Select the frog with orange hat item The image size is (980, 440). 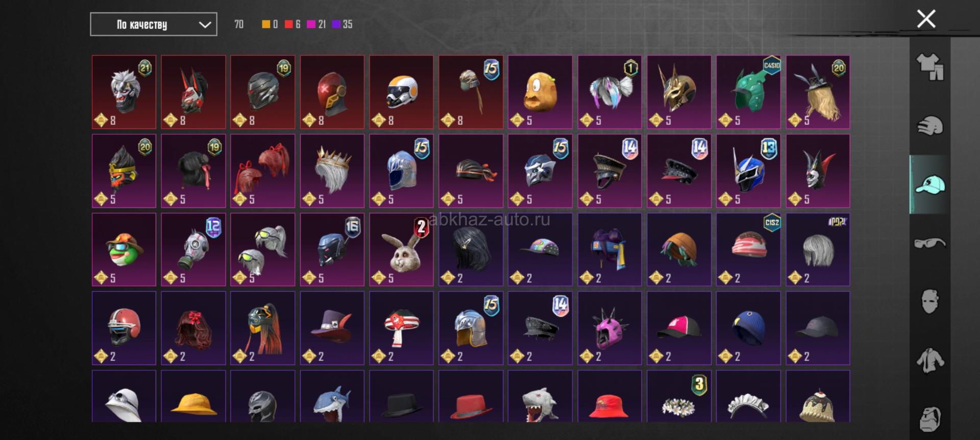124,249
